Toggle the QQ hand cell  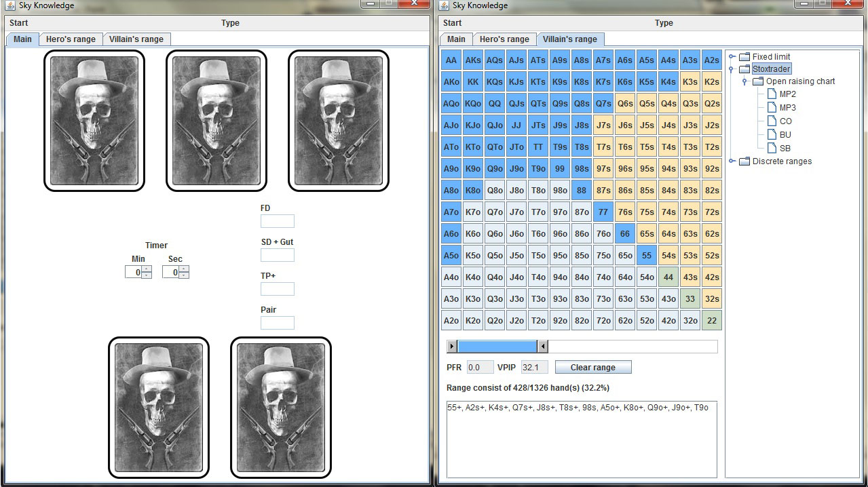(495, 104)
